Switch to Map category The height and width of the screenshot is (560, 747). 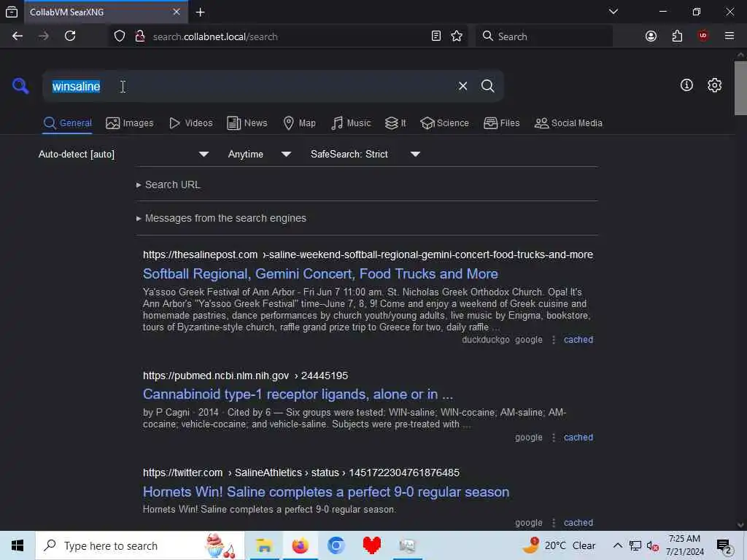point(300,122)
